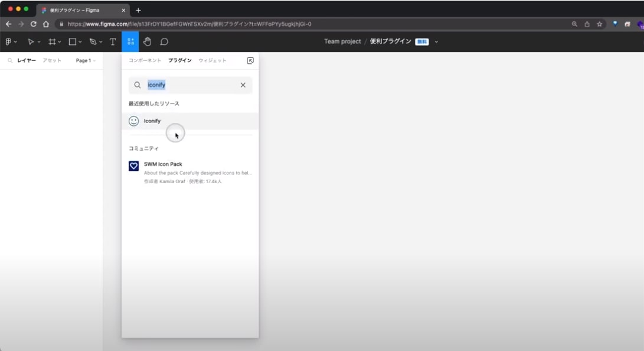
Task: Click the 最近使用したリソース heading
Action: 154,103
